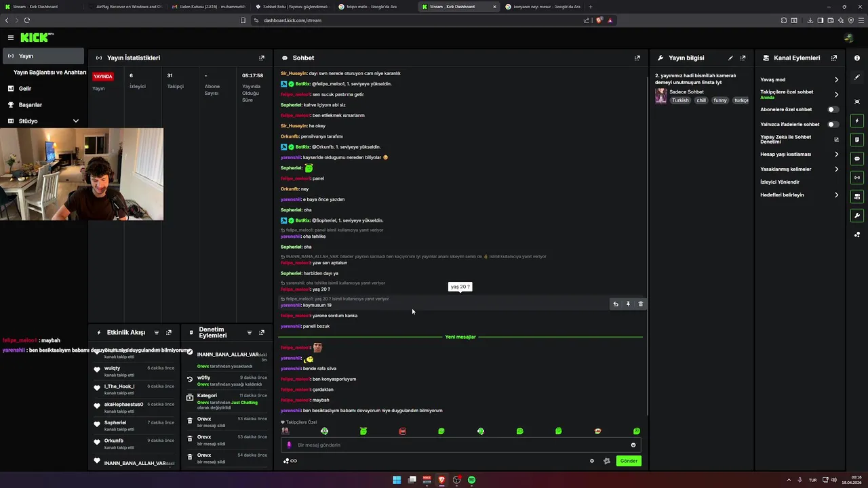Click the Windows Start button
The image size is (868, 488).
pyautogui.click(x=397, y=480)
